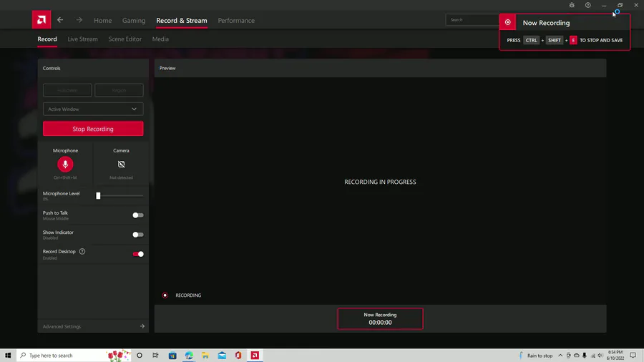Open the bug report icon
This screenshot has height=362, width=644.
click(572, 5)
